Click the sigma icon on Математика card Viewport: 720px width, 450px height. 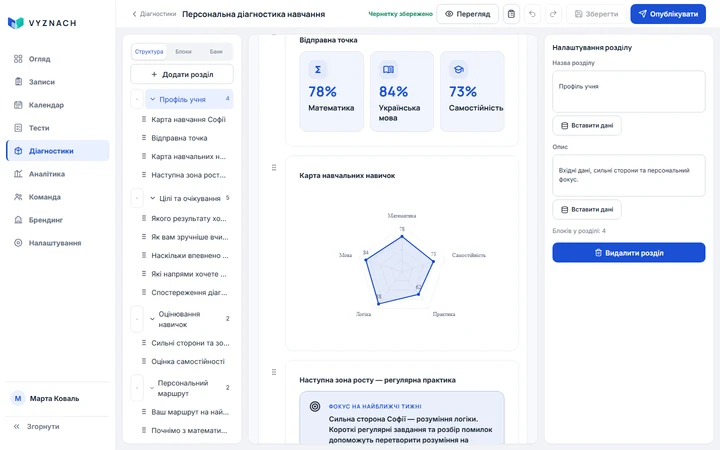tap(317, 69)
